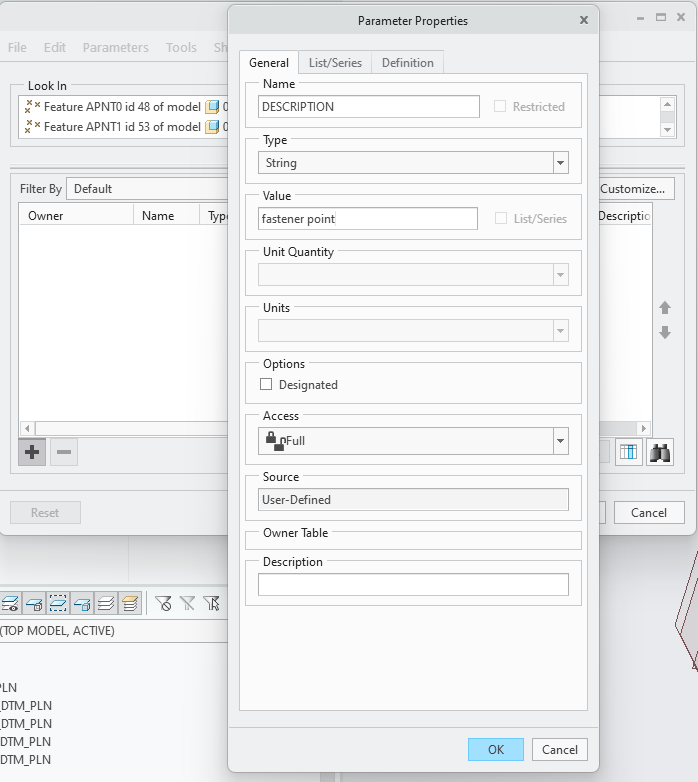Click the binoculars find icon
This screenshot has height=782, width=698.
coord(659,452)
